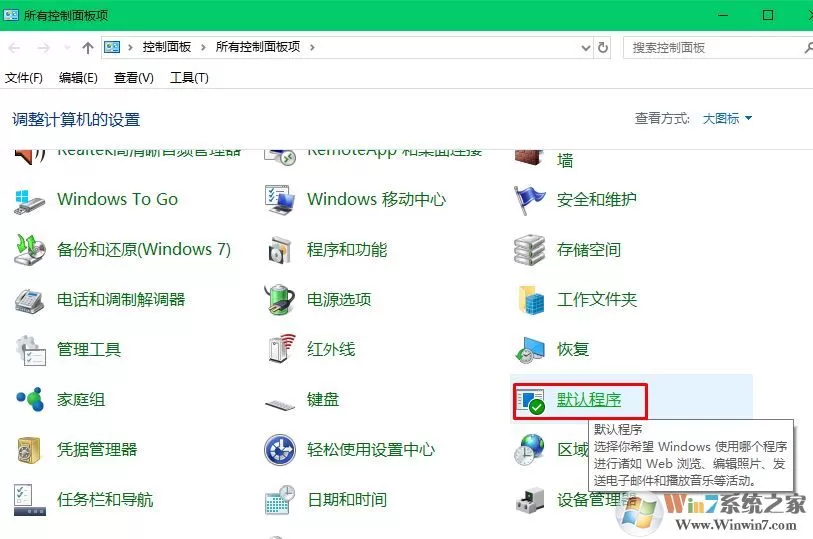Open the 凭据管理器 safe icon
Screen dimensions: 813x539
click(x=29, y=450)
